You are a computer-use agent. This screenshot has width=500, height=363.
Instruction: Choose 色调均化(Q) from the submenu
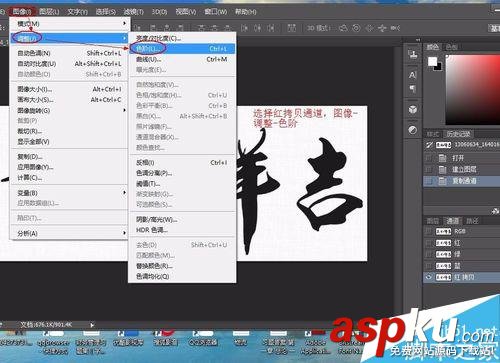182,276
